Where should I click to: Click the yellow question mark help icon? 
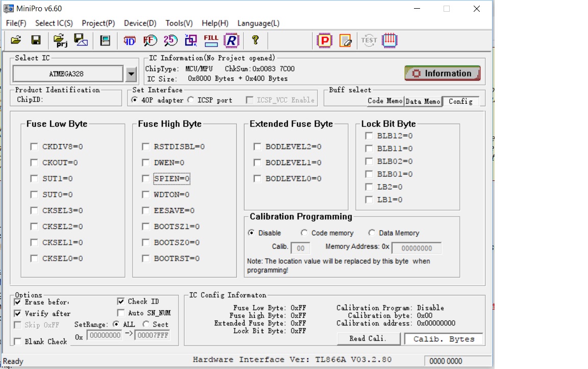coord(255,40)
